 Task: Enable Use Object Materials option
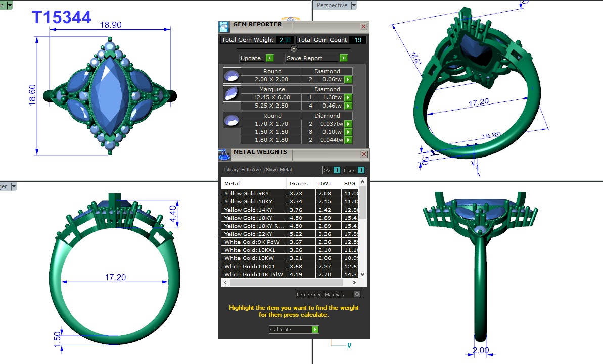pyautogui.click(x=357, y=294)
